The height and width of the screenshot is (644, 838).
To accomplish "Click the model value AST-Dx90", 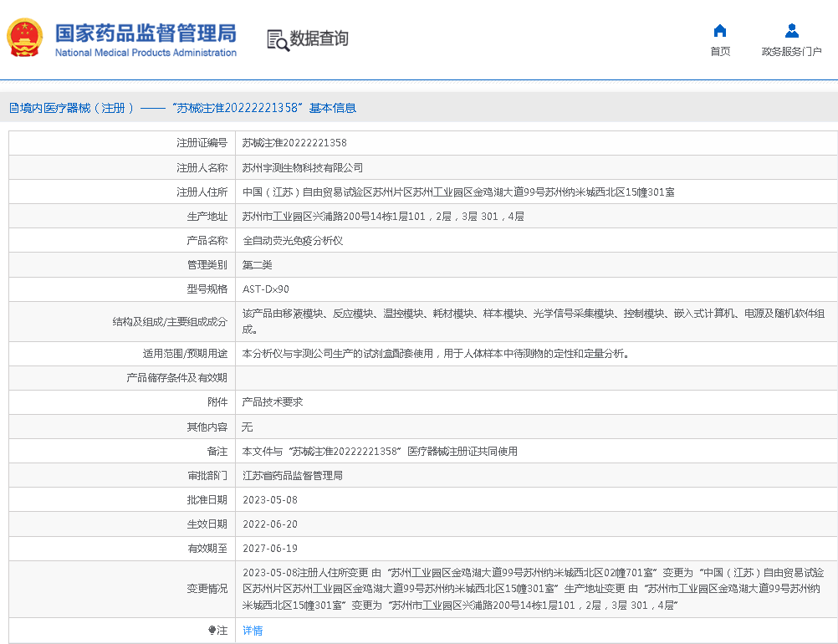I will pyautogui.click(x=265, y=289).
